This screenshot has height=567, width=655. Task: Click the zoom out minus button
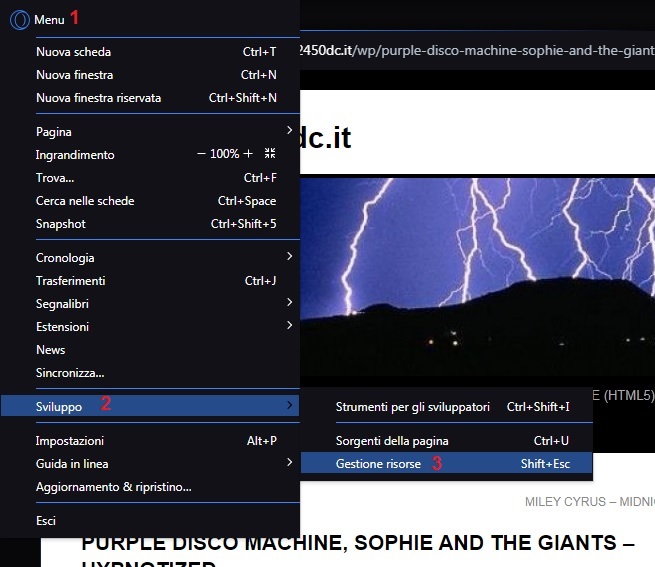coord(201,153)
